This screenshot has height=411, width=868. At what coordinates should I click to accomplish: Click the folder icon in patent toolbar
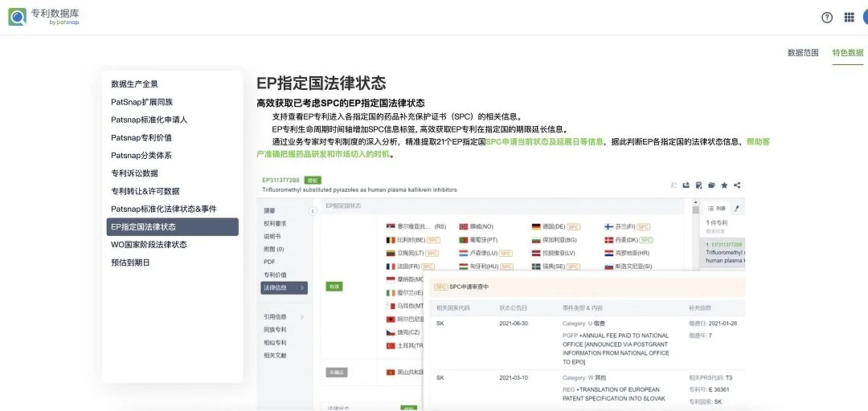click(712, 185)
